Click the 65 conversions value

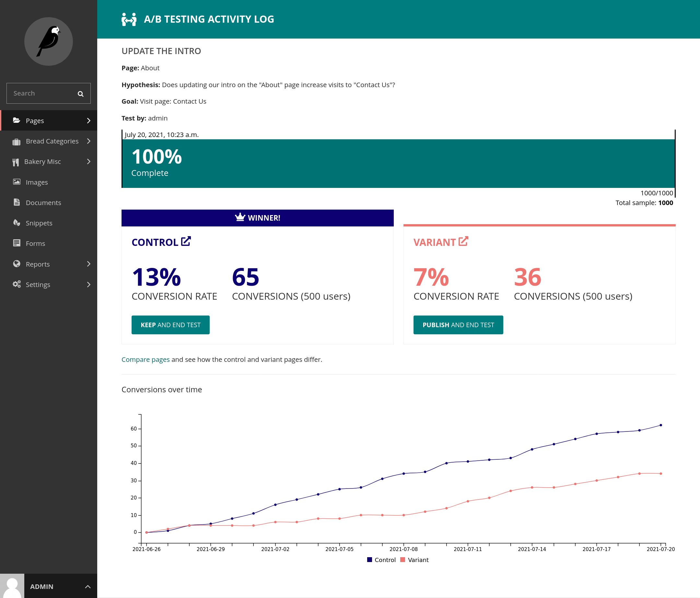[246, 277]
